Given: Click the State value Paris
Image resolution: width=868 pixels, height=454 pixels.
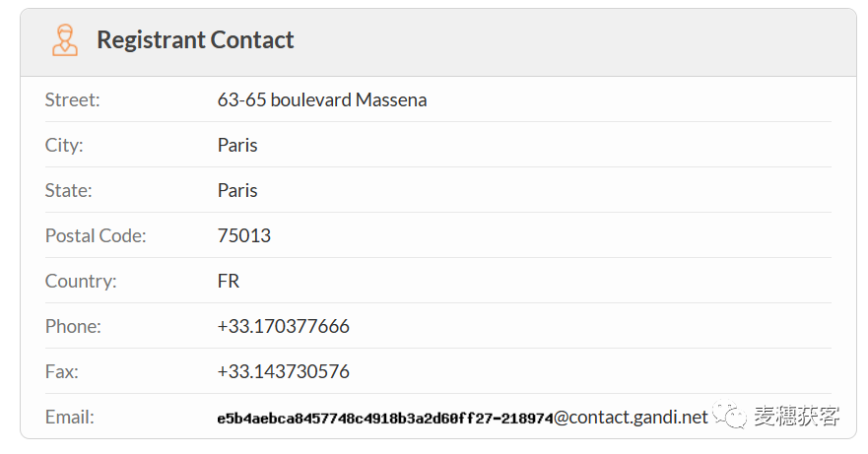Looking at the screenshot, I should coord(237,190).
